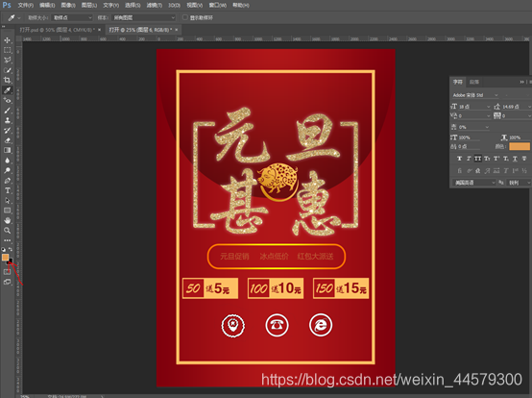Viewport: 532px width, 398px height.
Task: Open the Layer menu
Action: point(89,5)
